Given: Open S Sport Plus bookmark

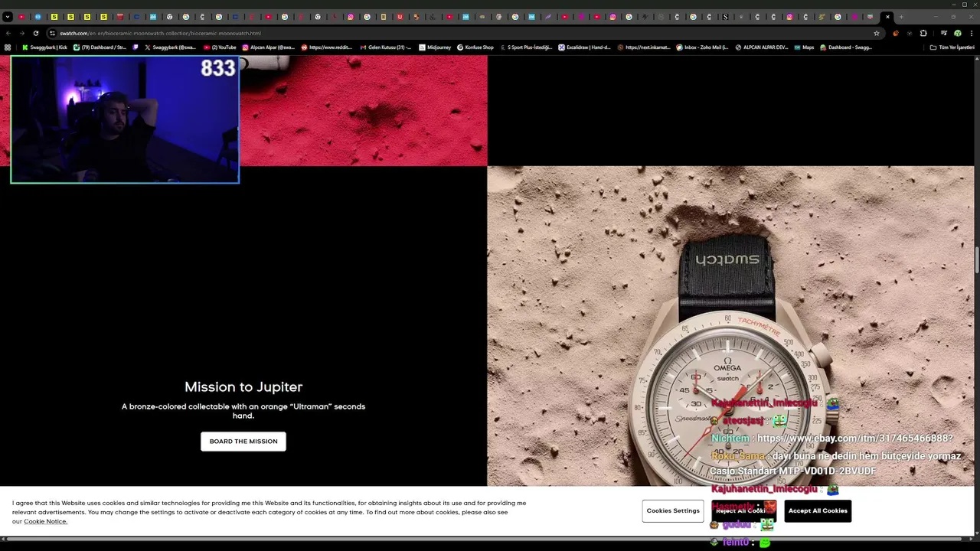Looking at the screenshot, I should pyautogui.click(x=526, y=47).
